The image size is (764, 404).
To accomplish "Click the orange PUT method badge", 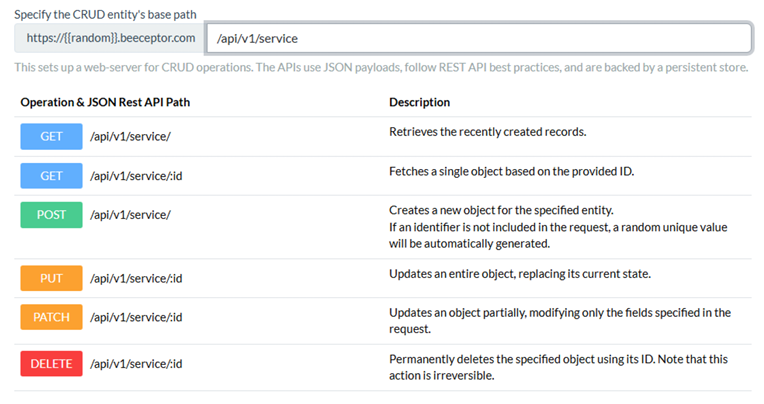I will tap(51, 278).
